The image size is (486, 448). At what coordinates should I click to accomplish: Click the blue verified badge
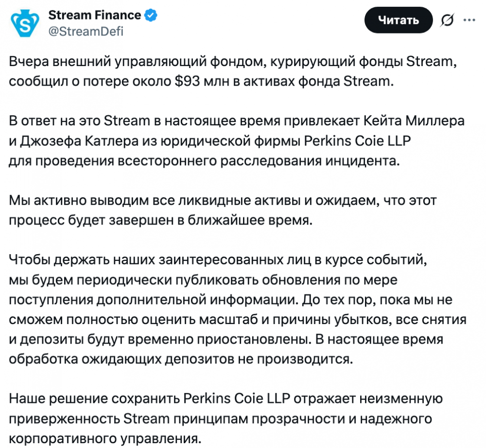click(151, 15)
